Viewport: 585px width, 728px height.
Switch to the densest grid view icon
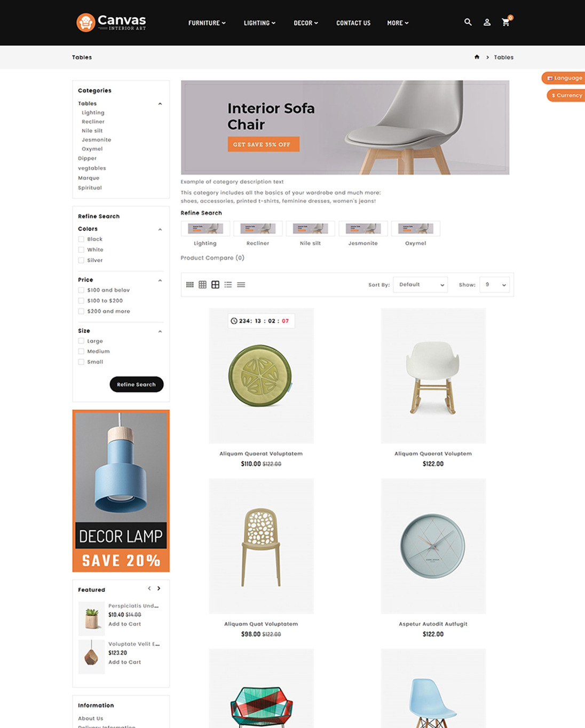pos(189,285)
